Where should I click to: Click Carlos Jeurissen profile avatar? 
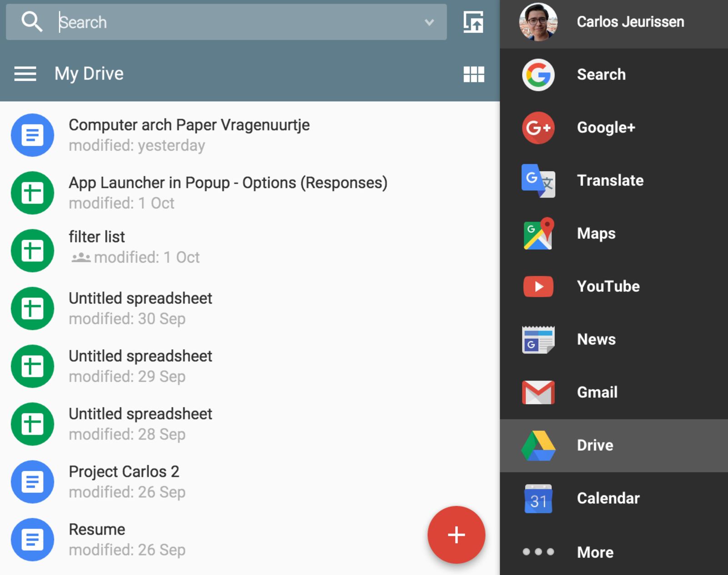(538, 22)
